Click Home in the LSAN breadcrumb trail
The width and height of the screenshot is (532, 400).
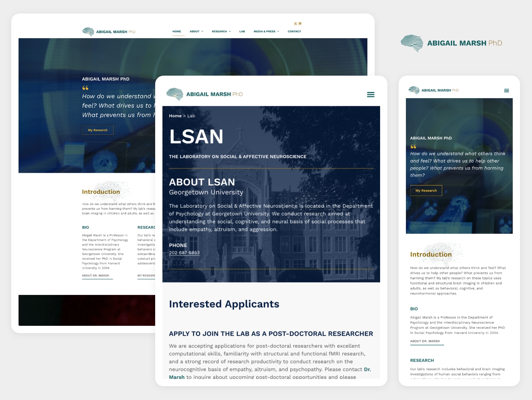click(176, 116)
